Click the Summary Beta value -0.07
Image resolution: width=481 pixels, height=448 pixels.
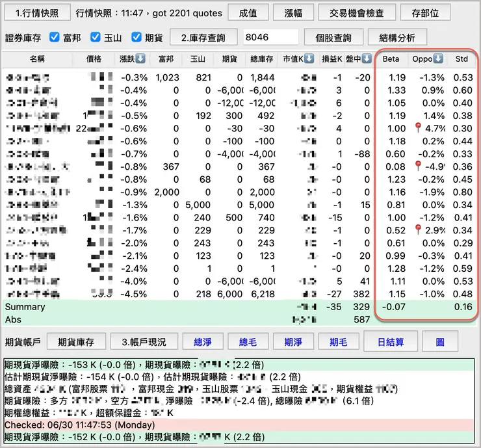coord(393,306)
